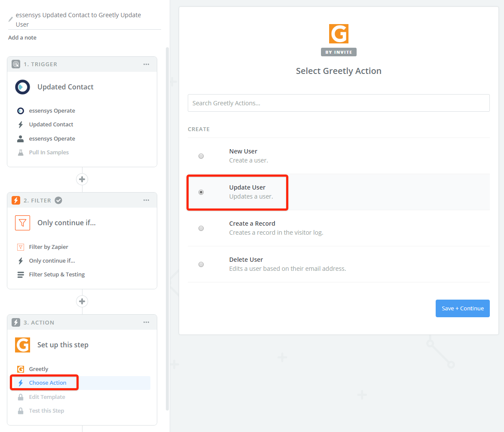Screen dimensions: 504x432
Task: Click the Updates a user. description
Action: [251, 196]
